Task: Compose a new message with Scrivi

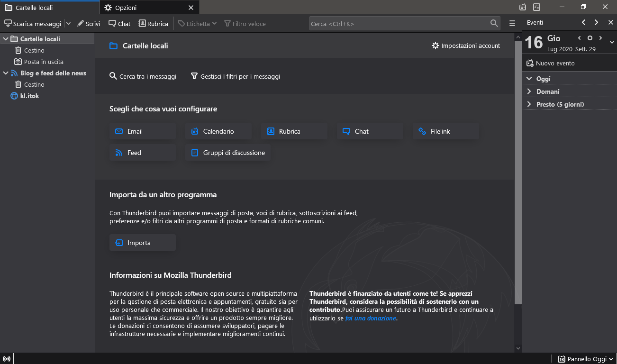Action: (89, 24)
